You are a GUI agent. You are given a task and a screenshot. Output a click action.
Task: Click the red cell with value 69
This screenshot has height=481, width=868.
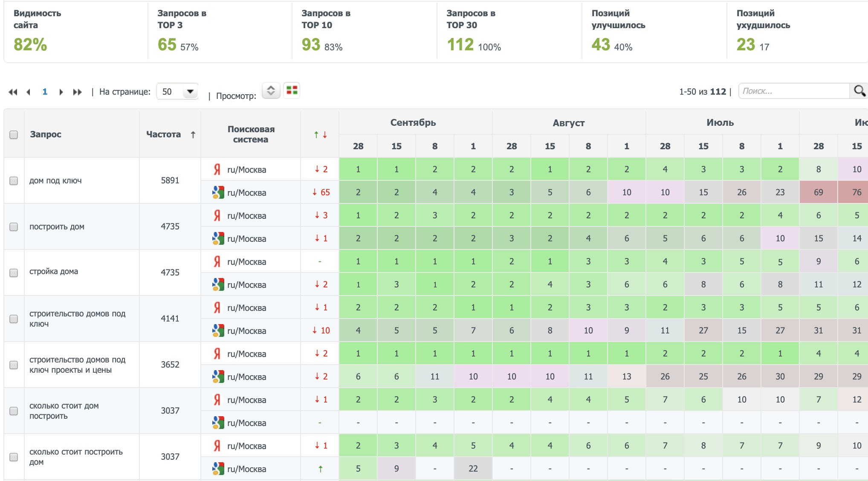tap(818, 192)
